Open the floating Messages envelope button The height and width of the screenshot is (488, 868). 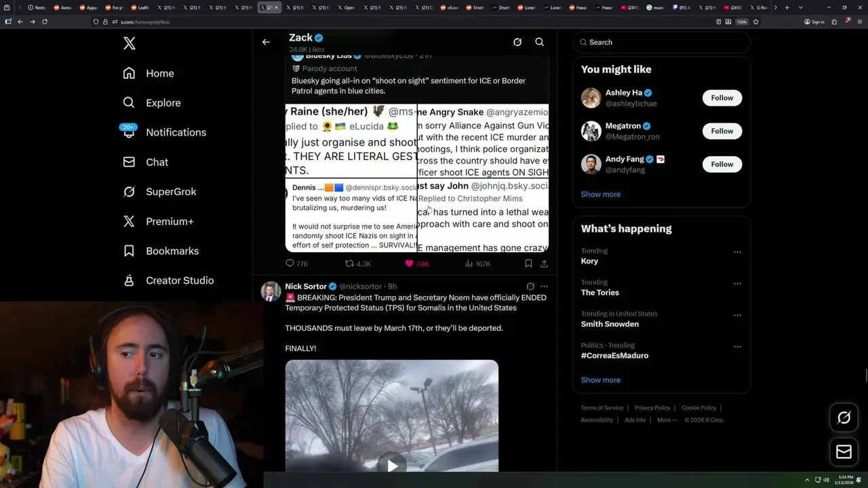coord(844,452)
